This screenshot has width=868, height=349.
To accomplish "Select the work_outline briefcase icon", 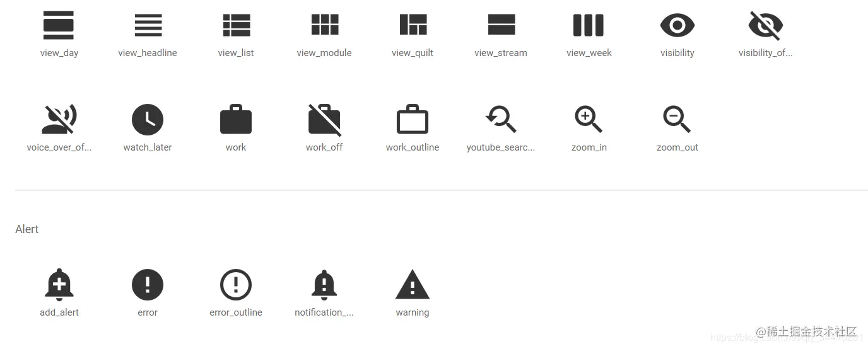I will coord(413,119).
